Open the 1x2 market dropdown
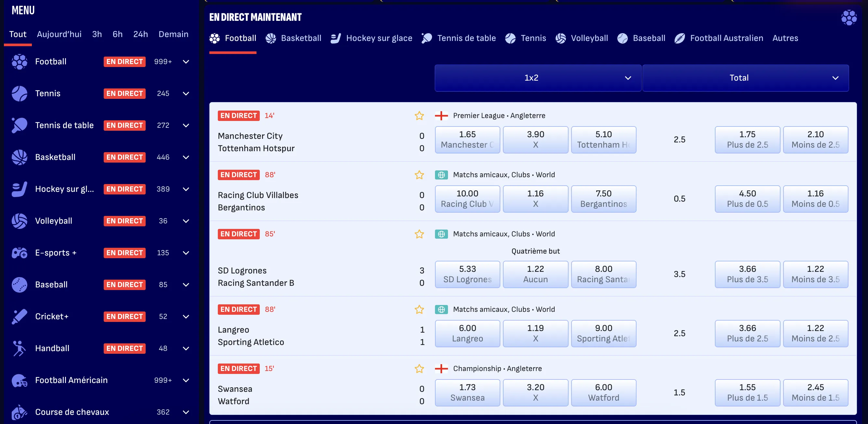Screen dimensions: 868x424 [x=537, y=78]
